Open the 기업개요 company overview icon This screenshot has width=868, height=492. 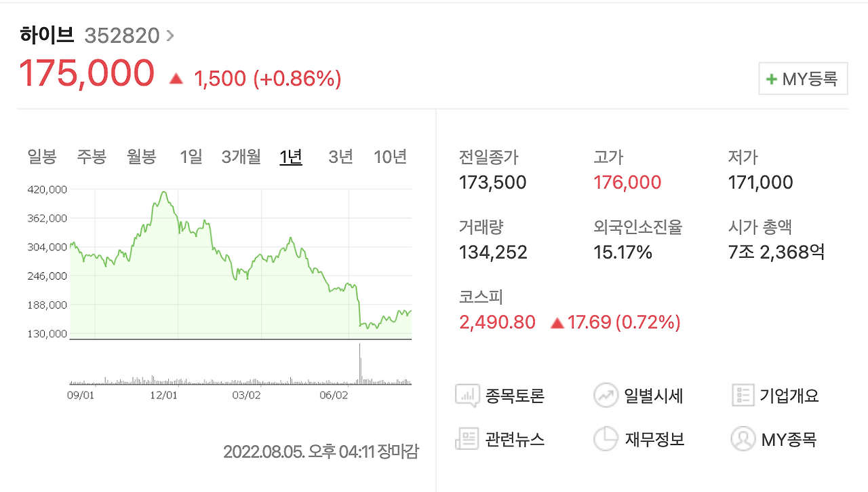coord(744,395)
